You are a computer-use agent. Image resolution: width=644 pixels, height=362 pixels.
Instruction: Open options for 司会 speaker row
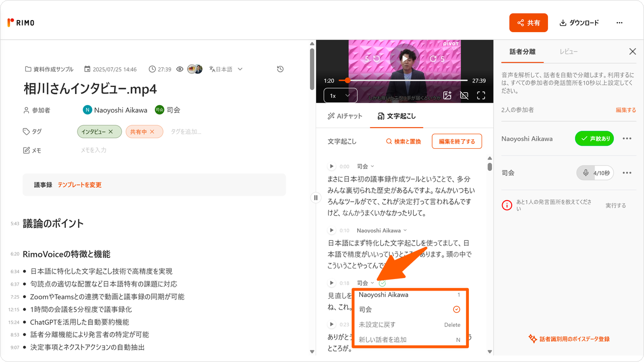(x=627, y=173)
